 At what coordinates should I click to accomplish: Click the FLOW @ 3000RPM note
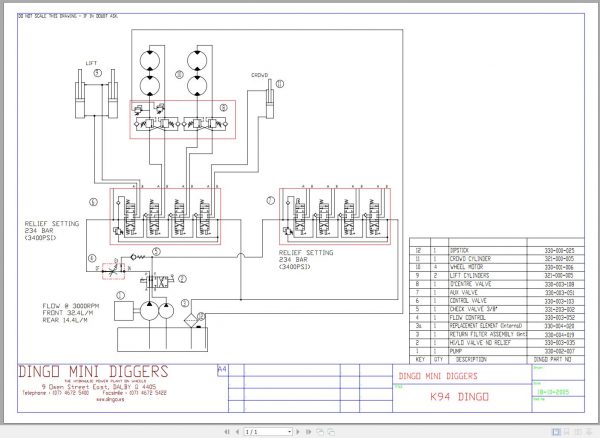click(71, 306)
